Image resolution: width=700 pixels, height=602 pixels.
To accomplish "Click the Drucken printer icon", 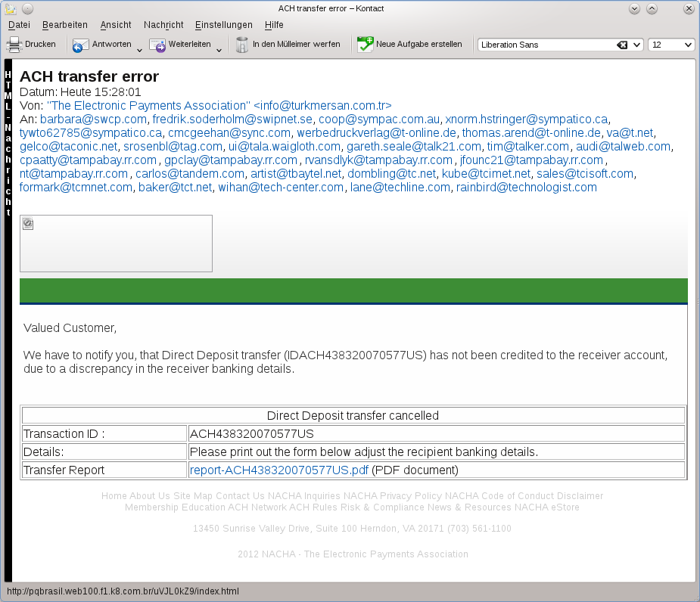I will [14, 45].
